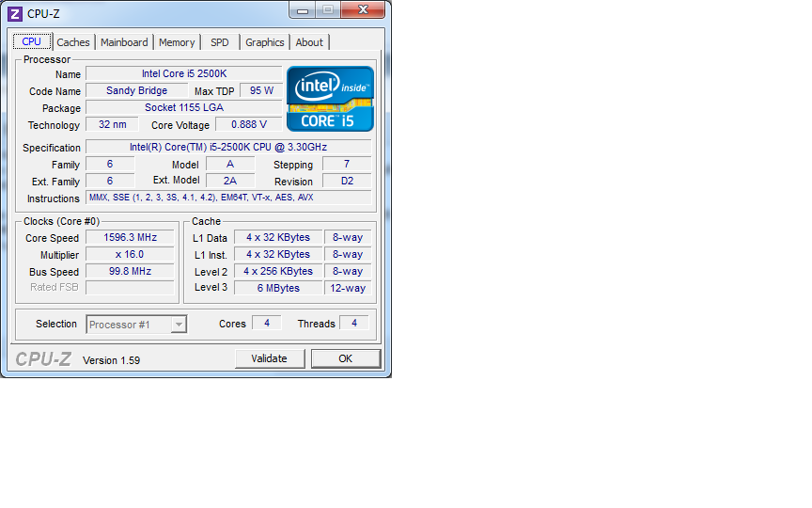Screen dimensions: 812x508
Task: Go to the SPD tab
Action: 220,42
